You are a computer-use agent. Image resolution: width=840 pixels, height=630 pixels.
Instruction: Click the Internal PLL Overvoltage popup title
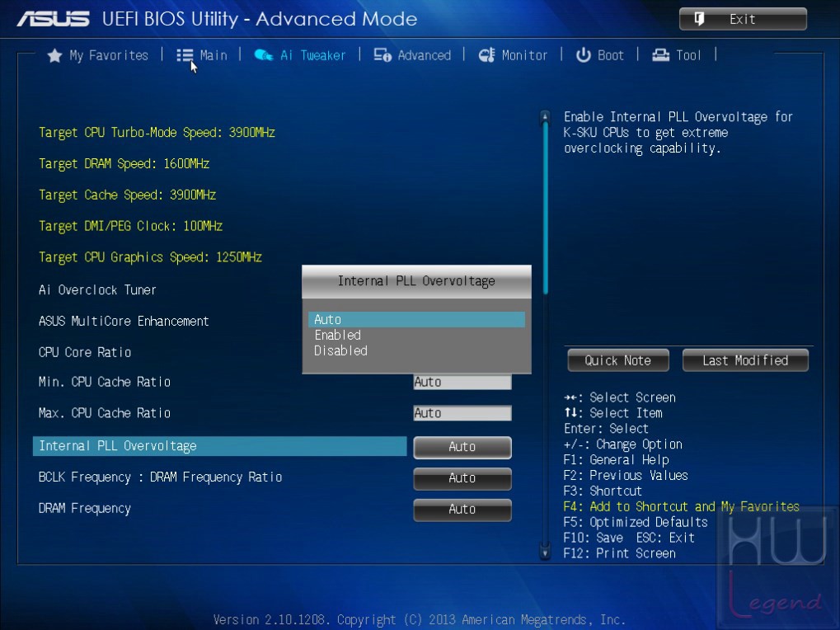[x=416, y=281]
